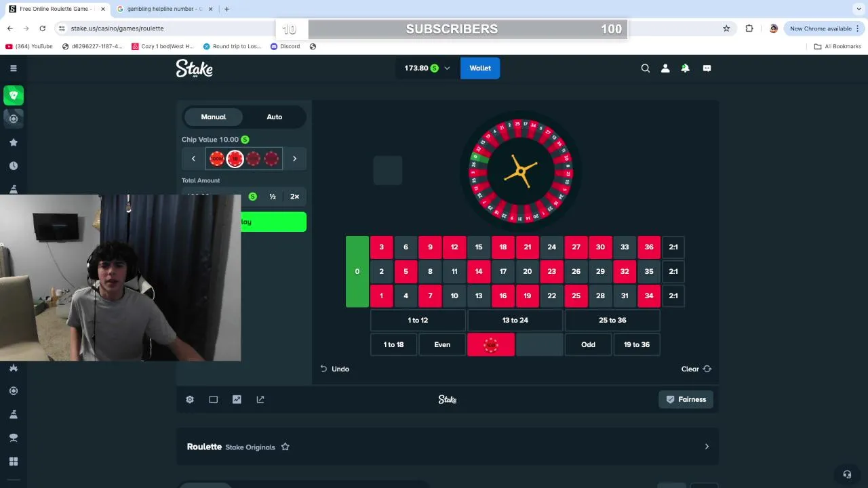The height and width of the screenshot is (488, 868).
Task: Double the total bet amount
Action: click(x=294, y=197)
